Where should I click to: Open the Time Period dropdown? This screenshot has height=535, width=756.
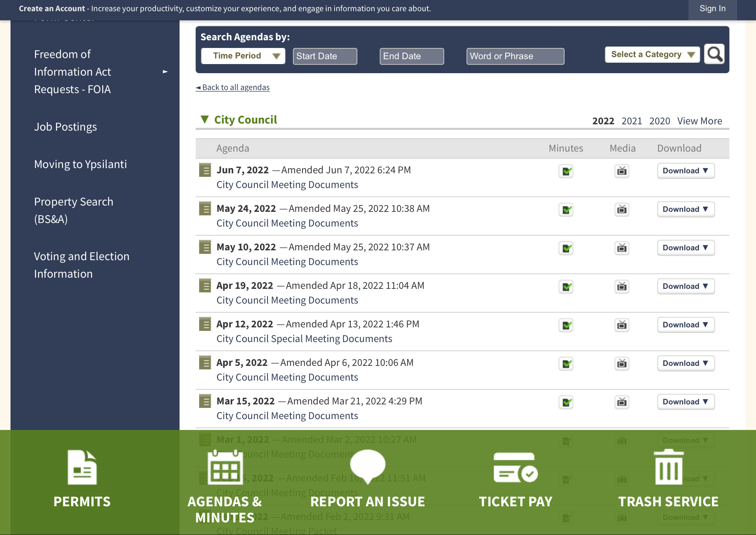click(x=243, y=56)
